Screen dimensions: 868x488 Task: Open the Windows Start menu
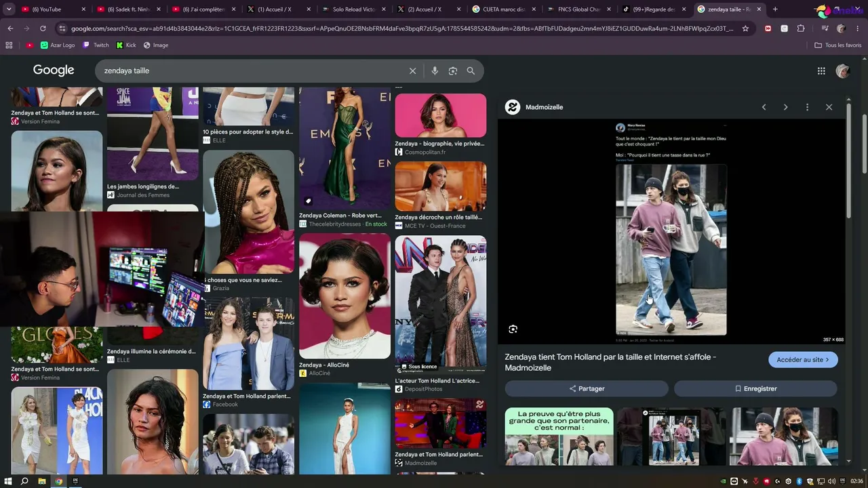[7, 481]
